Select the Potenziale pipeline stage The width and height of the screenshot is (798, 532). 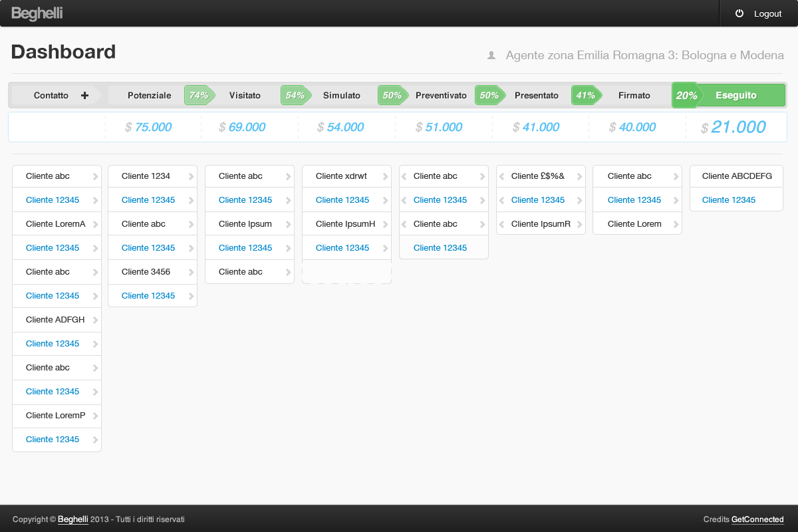coord(149,95)
